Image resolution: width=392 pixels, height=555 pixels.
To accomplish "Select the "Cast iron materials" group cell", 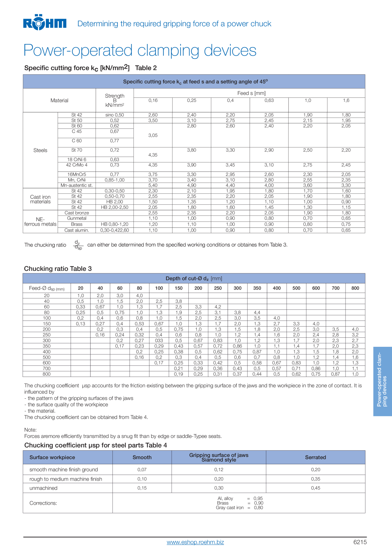I will 40,199.
